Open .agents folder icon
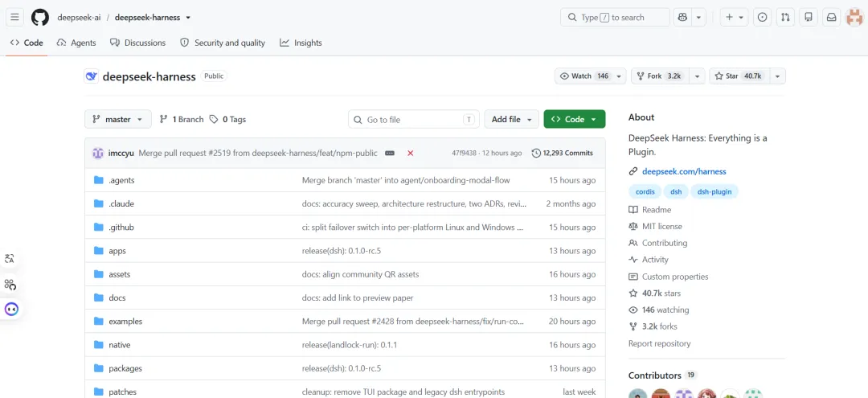Viewport: 868px width, 398px height. 99,180
